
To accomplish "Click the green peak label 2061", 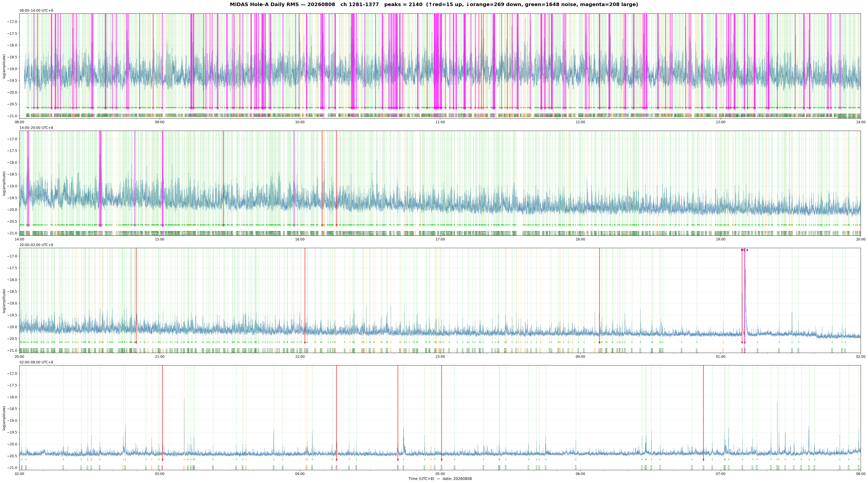I will coord(758,350).
